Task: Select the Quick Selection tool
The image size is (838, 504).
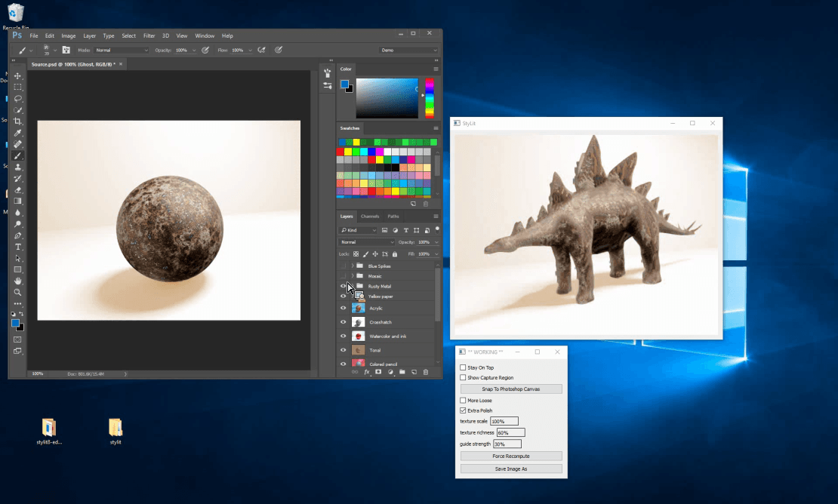Action: coord(17,110)
